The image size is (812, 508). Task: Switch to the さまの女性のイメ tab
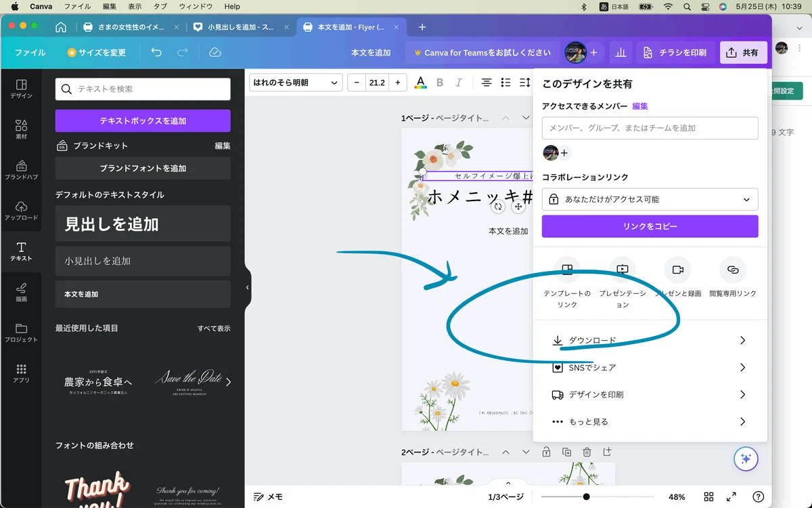(131, 27)
